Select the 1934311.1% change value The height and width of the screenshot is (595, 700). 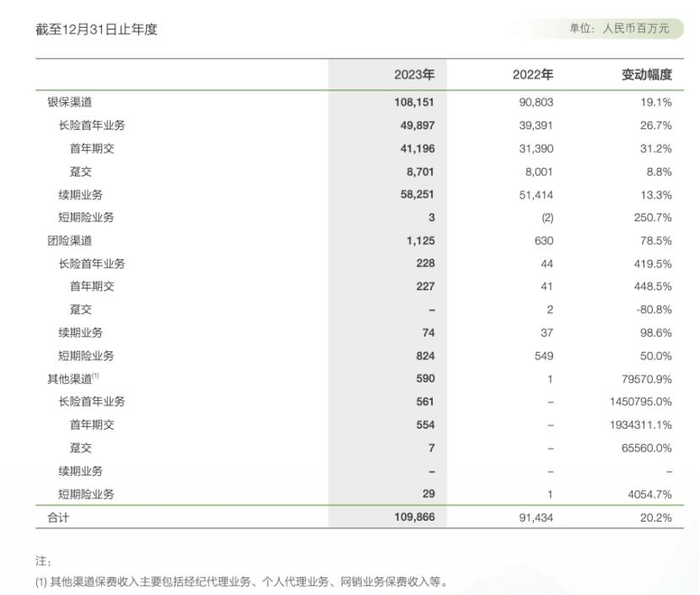pos(641,425)
